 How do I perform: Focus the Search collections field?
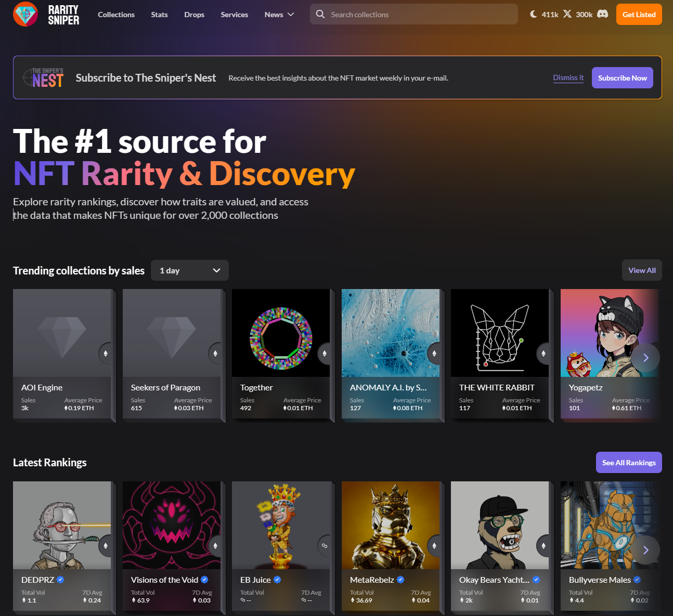click(x=414, y=15)
